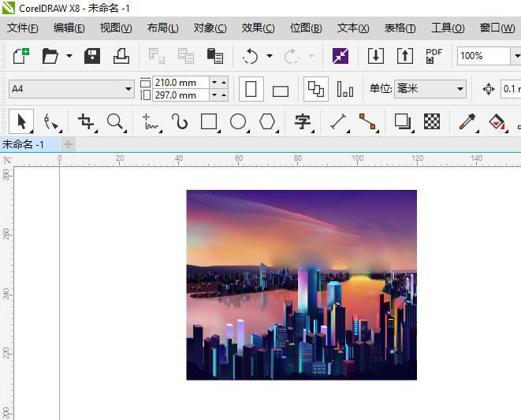
Task: Click the Save floppy disk icon
Action: tap(92, 56)
